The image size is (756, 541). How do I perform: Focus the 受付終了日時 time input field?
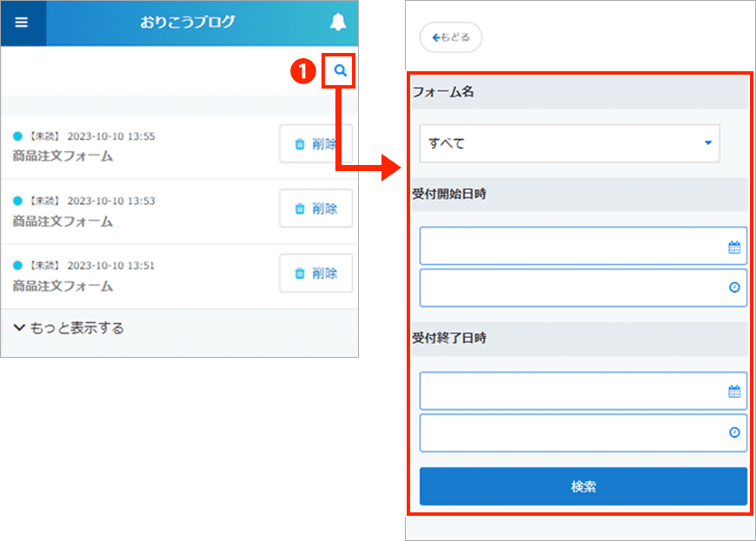(x=569, y=432)
